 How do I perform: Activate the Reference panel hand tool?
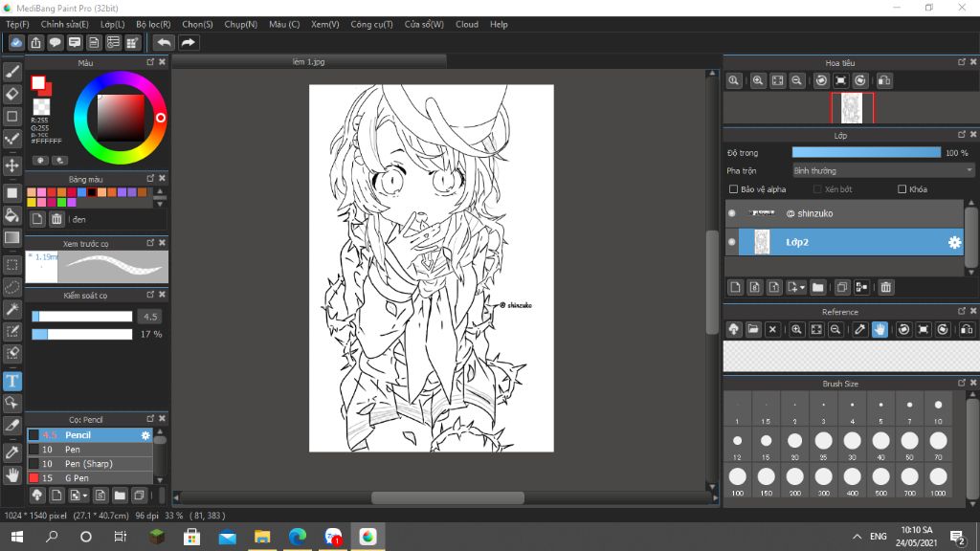coord(880,329)
